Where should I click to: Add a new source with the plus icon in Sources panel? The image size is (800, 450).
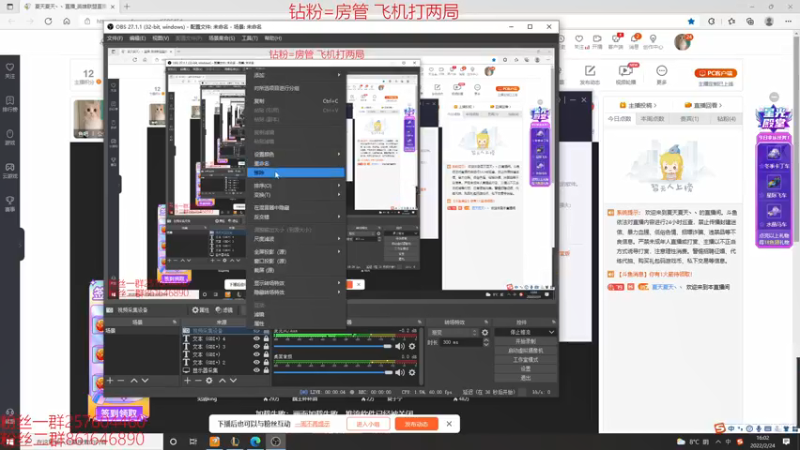(187, 381)
